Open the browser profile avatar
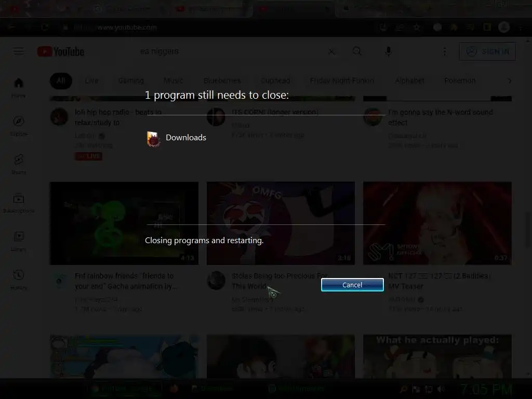Viewport: 532px width, 399px height. 504,27
